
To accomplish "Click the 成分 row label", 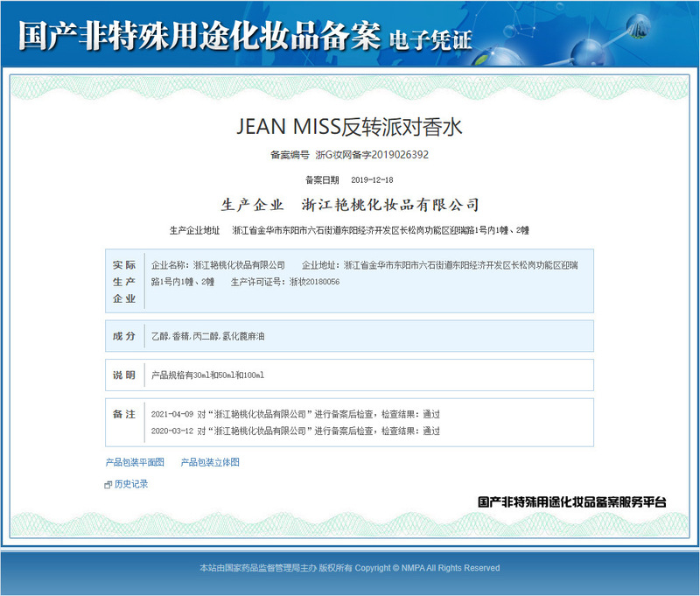I will pos(124,336).
